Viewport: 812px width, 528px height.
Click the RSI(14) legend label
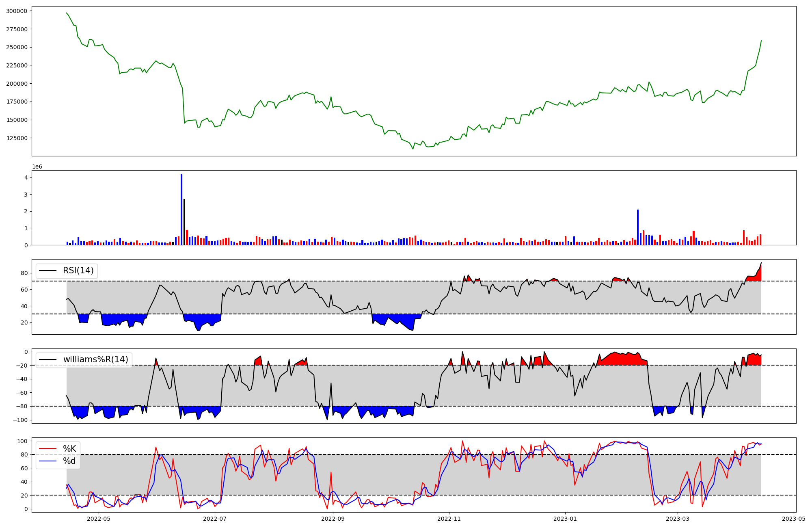pos(78,270)
